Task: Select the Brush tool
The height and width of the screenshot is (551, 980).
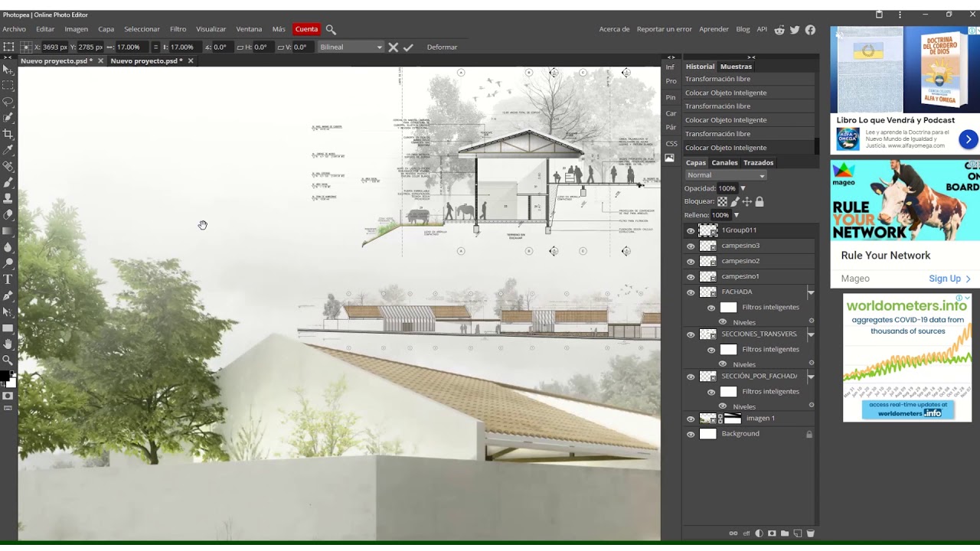Action: pos(8,182)
